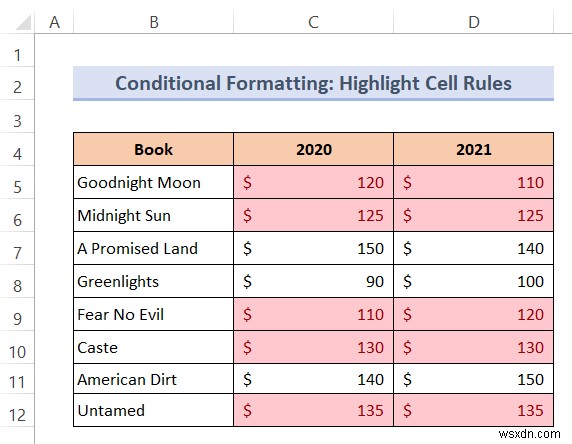Select column C header
The image size is (572, 444).
[313, 22]
